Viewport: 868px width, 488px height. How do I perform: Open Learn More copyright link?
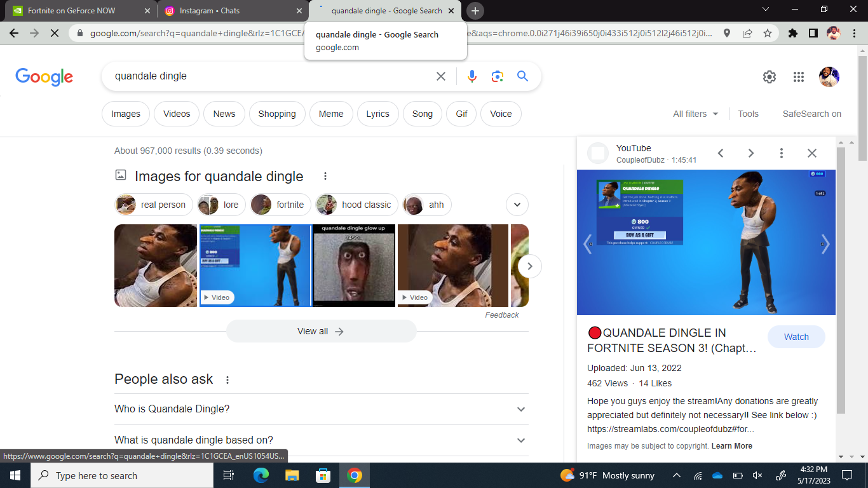(732, 446)
